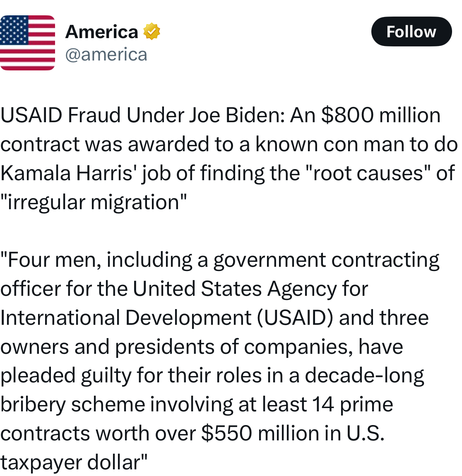Click the words "government contracting" in the quote
Screen dimensions: 462x476
pos(326,260)
